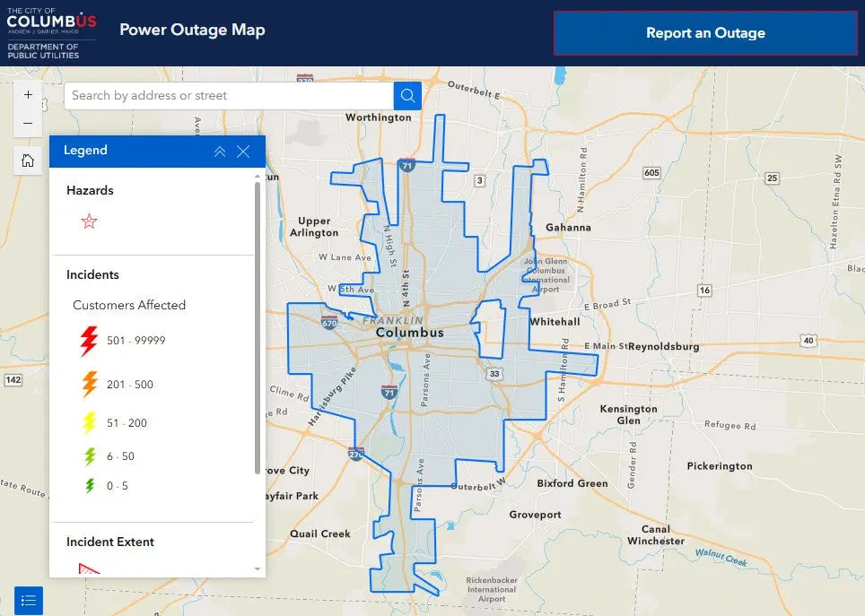Image resolution: width=865 pixels, height=616 pixels.
Task: Click I-270 shield near Grove City
Action: 356,454
